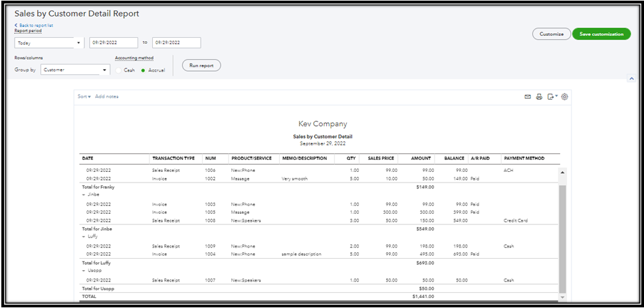Screen dimensions: 644x308
Task: Open the export icon menu
Action: point(552,97)
